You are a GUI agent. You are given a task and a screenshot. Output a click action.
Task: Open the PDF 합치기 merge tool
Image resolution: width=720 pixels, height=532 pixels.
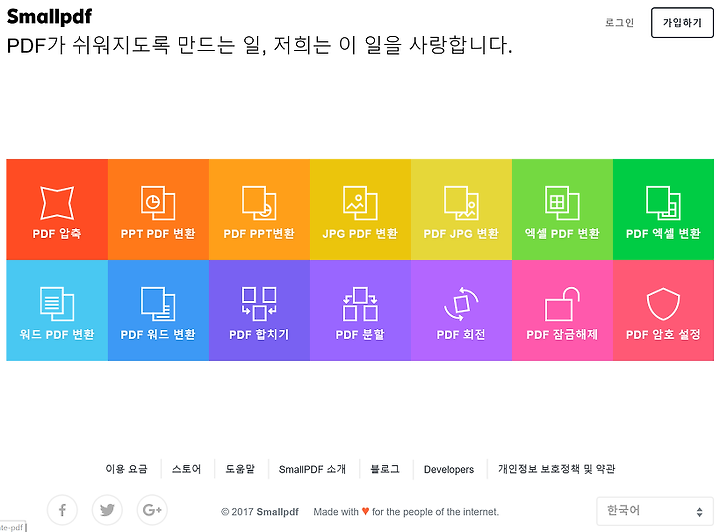259,310
